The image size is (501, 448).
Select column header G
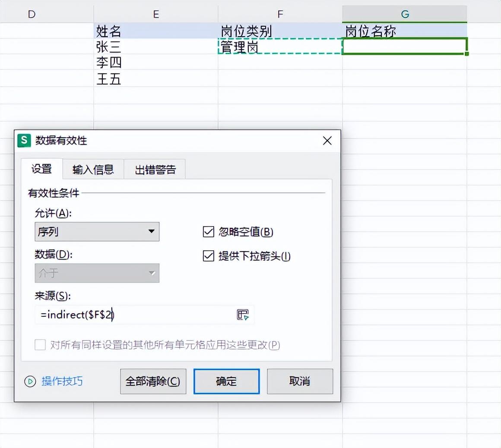(405, 14)
